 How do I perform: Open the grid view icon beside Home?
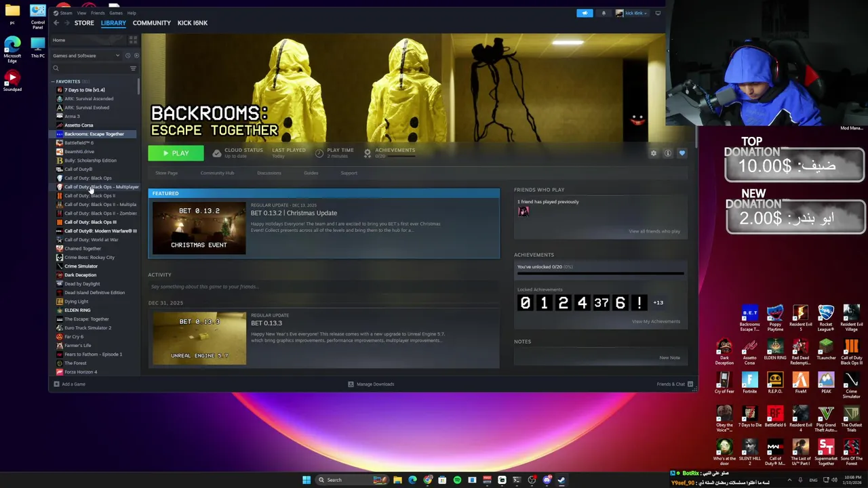click(x=133, y=40)
